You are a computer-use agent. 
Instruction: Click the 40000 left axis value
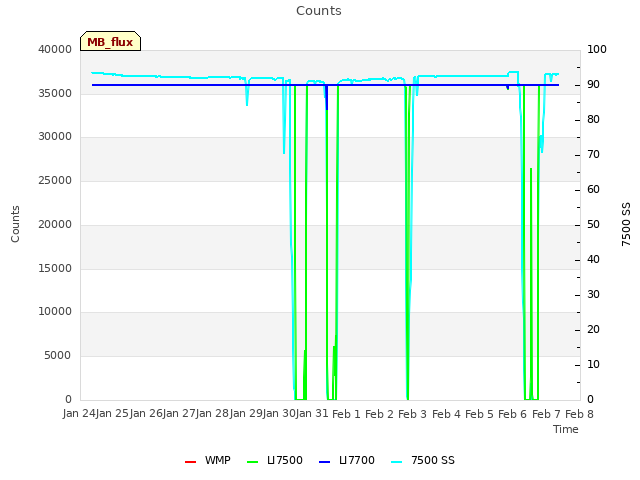(55, 49)
